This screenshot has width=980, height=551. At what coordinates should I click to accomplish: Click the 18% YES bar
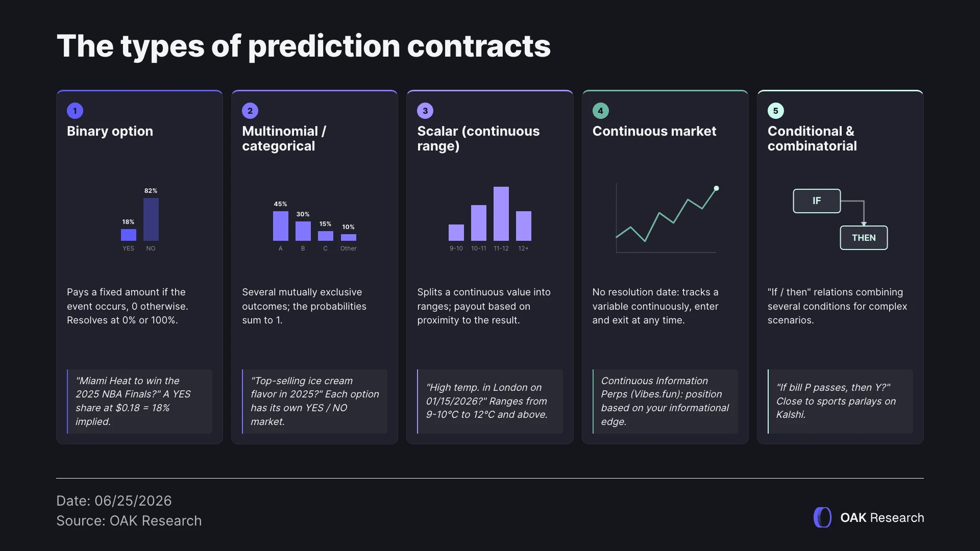click(128, 235)
